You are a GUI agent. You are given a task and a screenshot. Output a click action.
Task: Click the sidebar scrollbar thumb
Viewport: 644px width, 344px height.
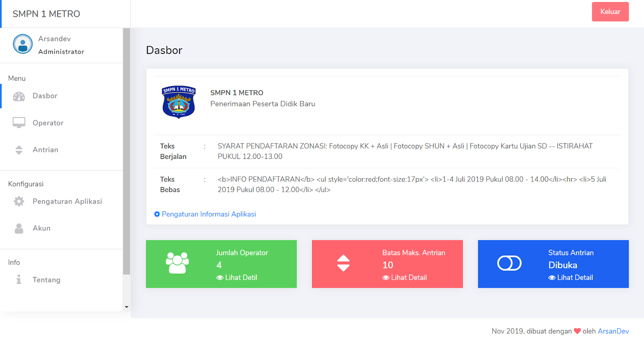[x=126, y=151]
